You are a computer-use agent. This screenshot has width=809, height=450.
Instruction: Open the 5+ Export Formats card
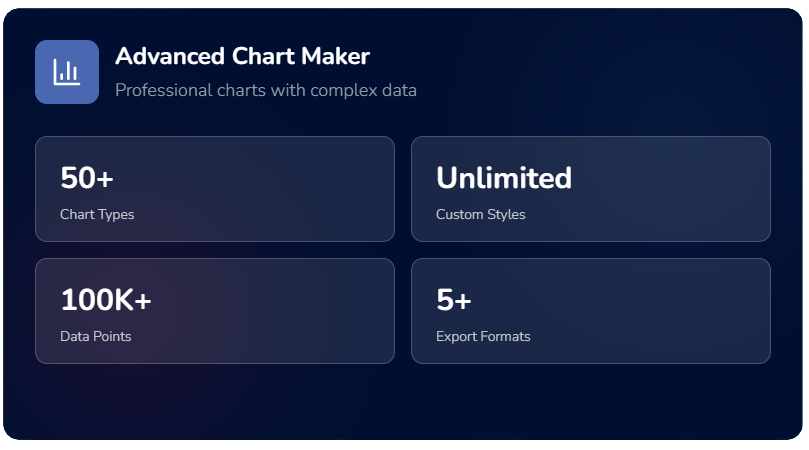pyautogui.click(x=590, y=311)
